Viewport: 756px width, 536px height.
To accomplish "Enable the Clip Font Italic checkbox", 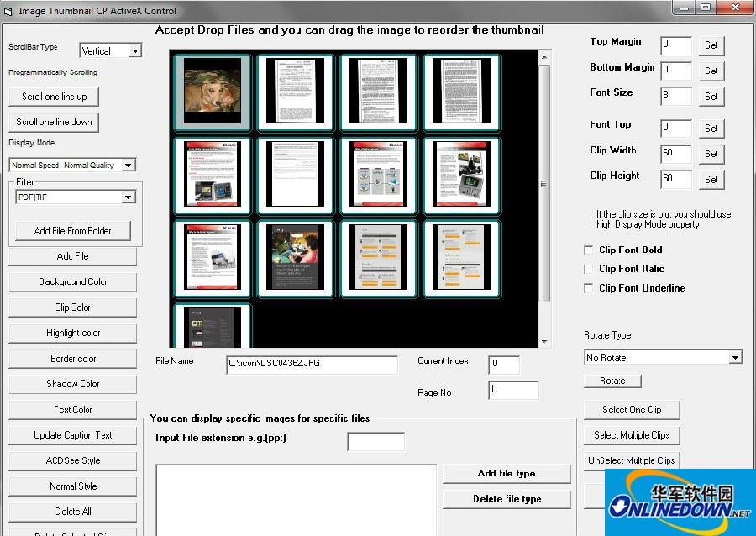I will (x=589, y=269).
